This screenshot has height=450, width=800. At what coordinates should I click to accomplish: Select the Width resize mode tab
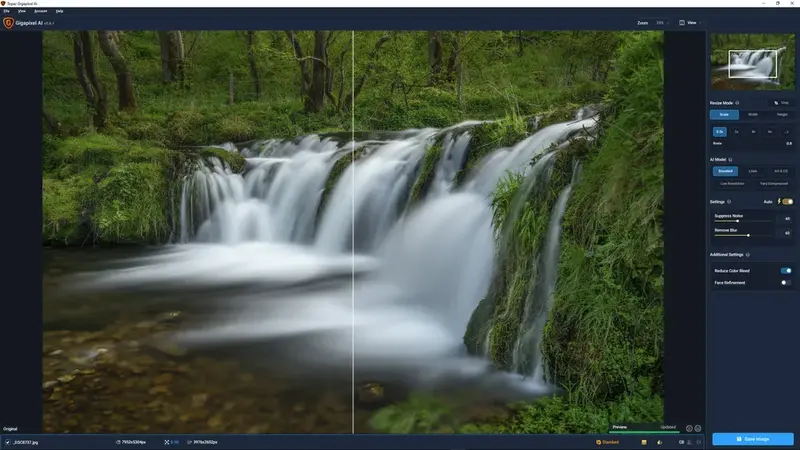click(x=753, y=115)
